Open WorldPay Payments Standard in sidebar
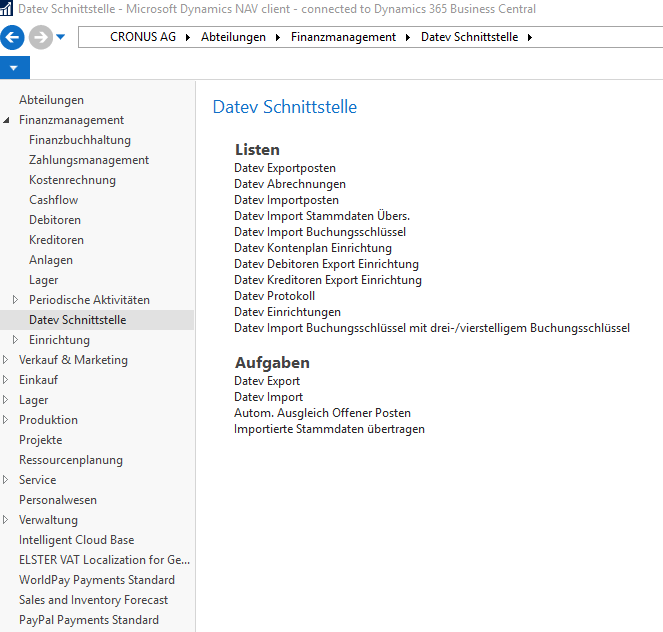 [x=97, y=580]
